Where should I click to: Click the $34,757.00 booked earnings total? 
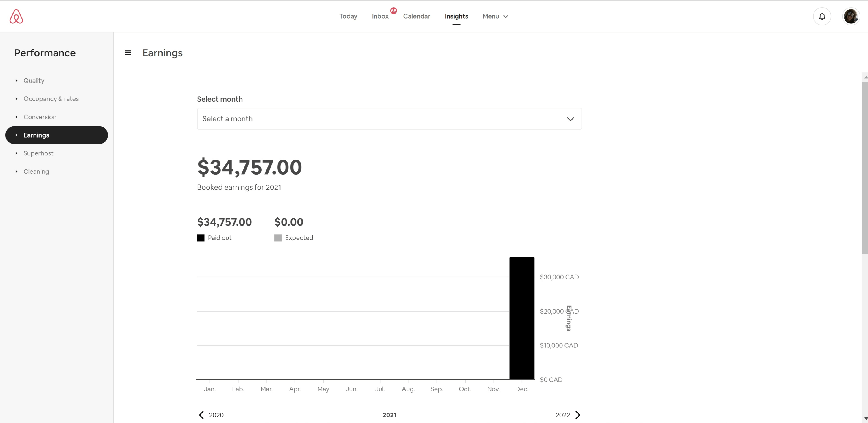tap(249, 167)
